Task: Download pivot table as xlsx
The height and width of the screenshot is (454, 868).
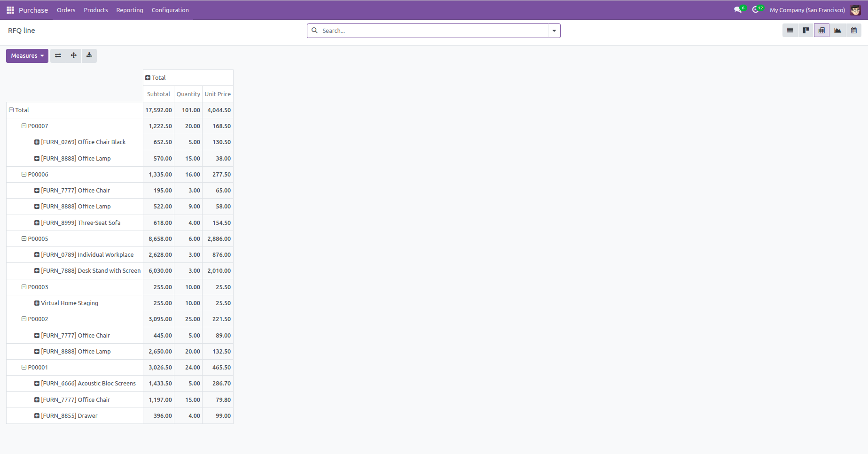Action: tap(89, 55)
